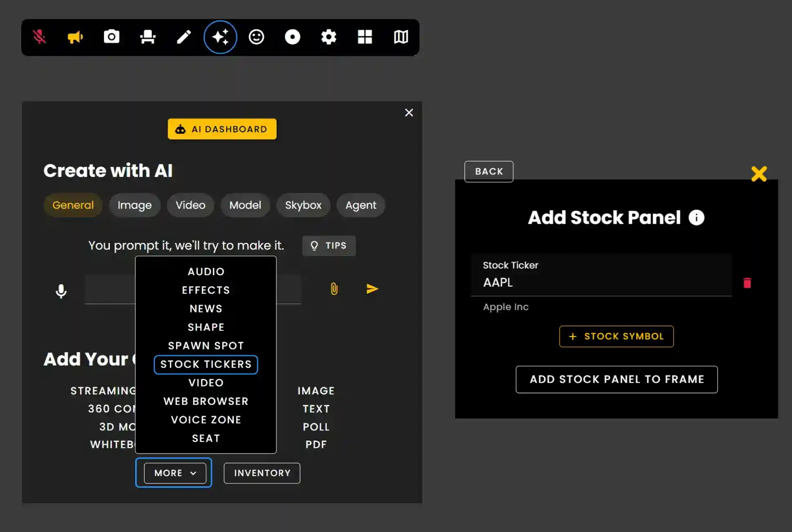Image resolution: width=792 pixels, height=532 pixels.
Task: Delete AAPL ticker with trash icon
Action: (747, 283)
